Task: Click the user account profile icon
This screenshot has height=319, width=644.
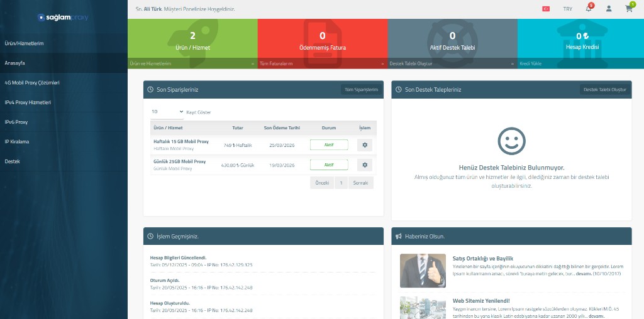Action: (x=608, y=9)
